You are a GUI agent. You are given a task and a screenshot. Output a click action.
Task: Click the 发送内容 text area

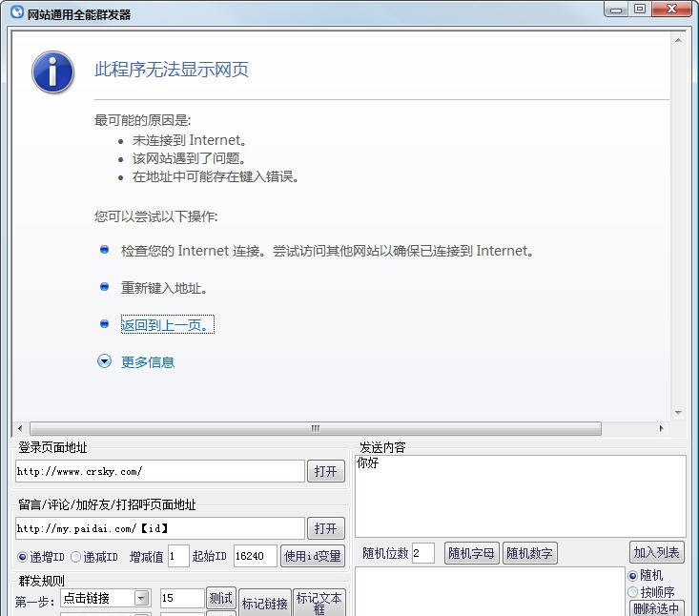[521, 496]
